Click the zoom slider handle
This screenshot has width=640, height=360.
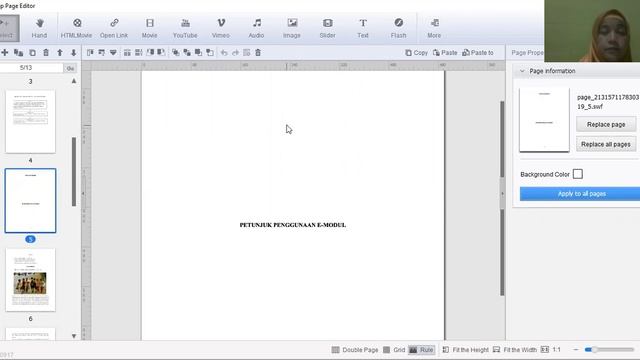tap(595, 350)
